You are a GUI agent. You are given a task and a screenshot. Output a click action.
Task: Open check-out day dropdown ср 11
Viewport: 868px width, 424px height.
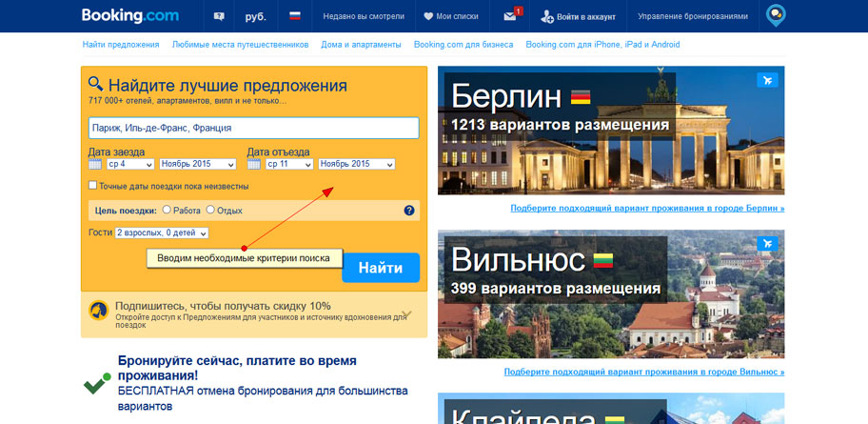tap(289, 164)
